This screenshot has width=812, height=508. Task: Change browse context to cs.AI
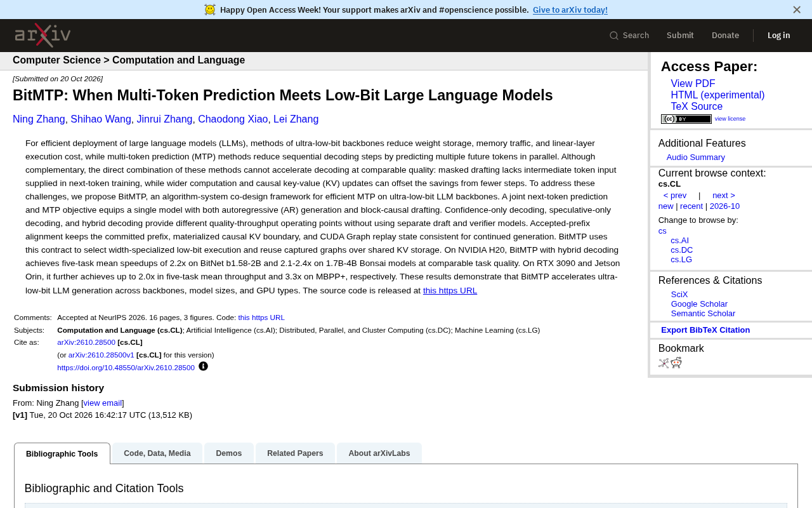click(x=679, y=241)
